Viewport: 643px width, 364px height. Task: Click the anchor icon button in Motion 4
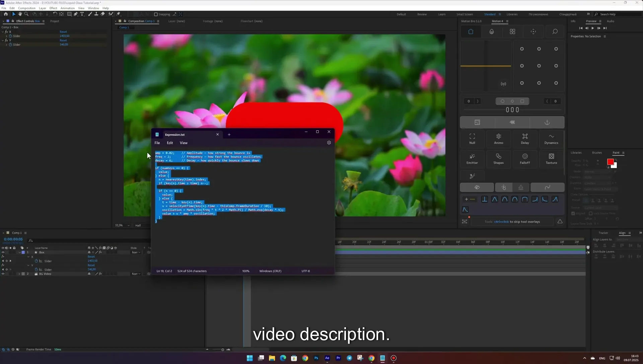pos(547,122)
